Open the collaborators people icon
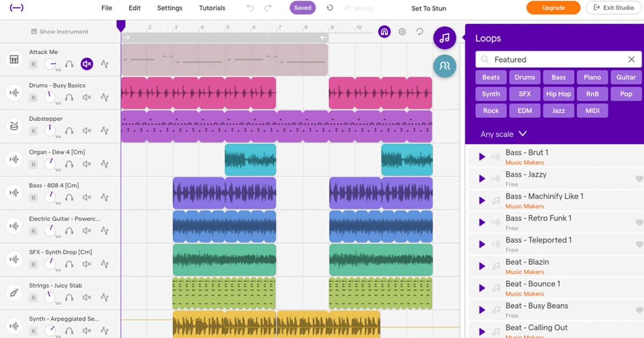Screen dimensions: 644x338 (444, 66)
